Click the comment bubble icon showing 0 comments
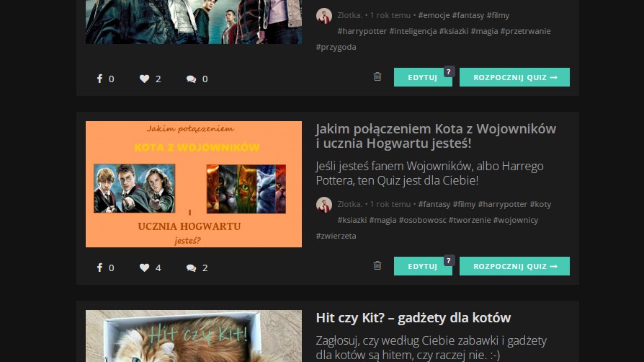This screenshot has height=362, width=644. (191, 79)
